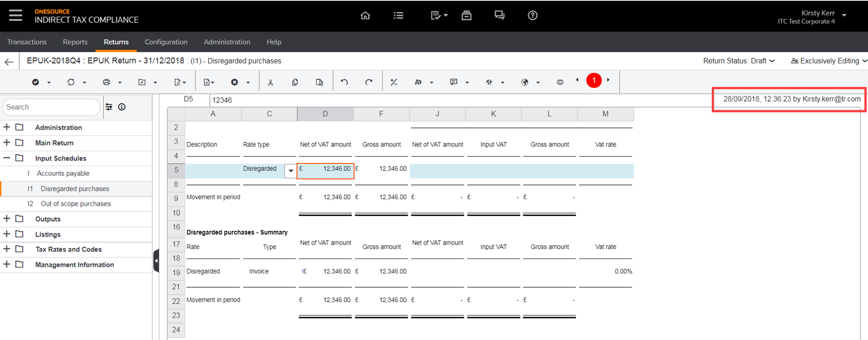Select Out of scope purchases schedule
868x340 pixels.
76,204
